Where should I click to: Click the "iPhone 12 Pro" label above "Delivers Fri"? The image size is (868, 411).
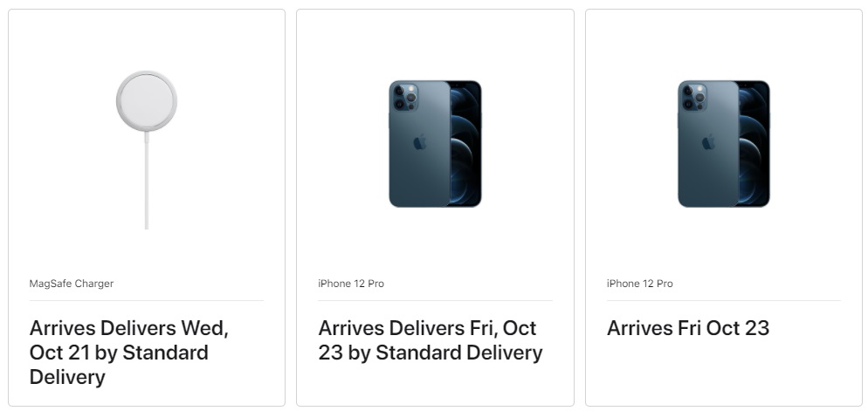pos(351,284)
